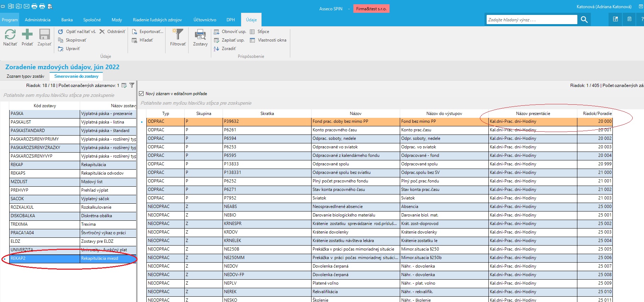Sort by Skratka column header
The image size is (644, 302).
pos(267,114)
